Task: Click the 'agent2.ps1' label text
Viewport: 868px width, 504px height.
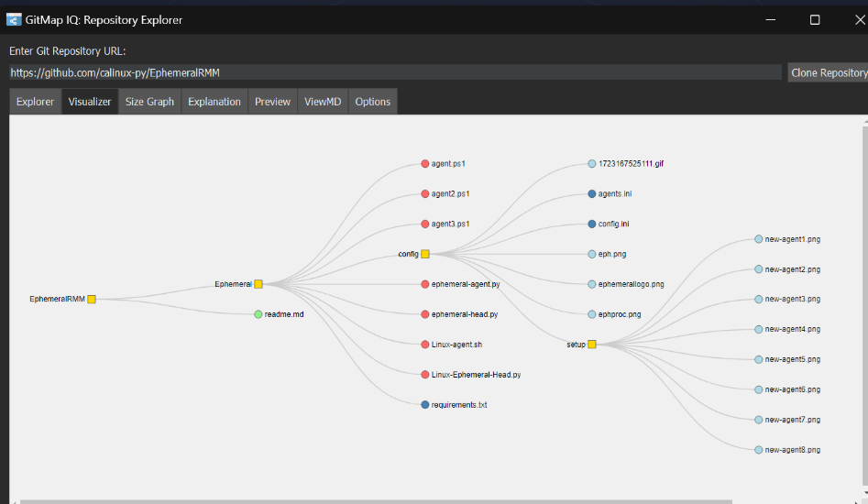Action: [450, 193]
